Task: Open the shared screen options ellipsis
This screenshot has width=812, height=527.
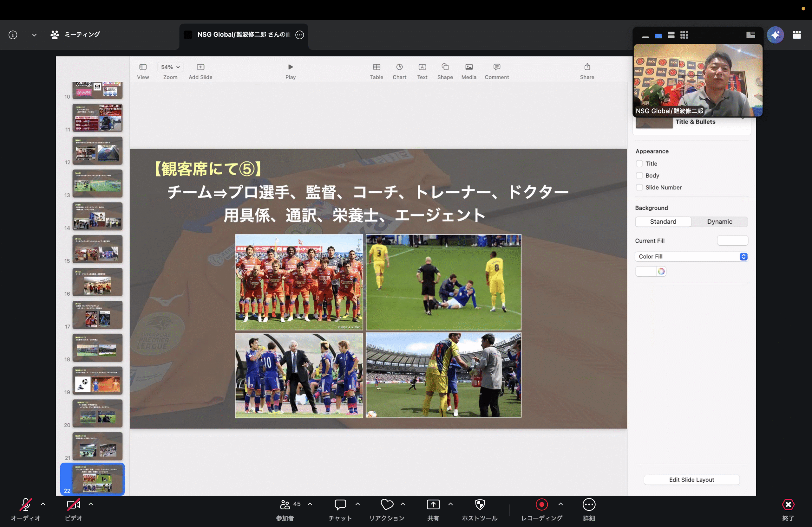Action: 299,35
